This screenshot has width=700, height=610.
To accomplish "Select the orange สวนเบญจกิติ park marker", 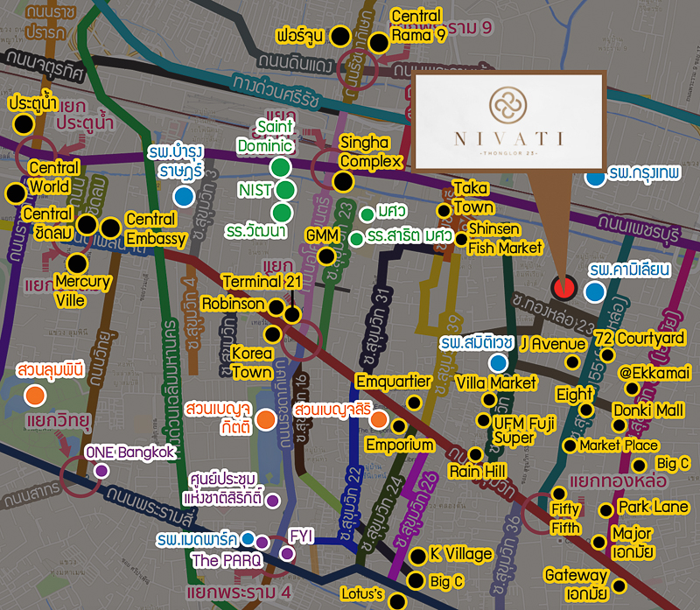I will tap(261, 419).
